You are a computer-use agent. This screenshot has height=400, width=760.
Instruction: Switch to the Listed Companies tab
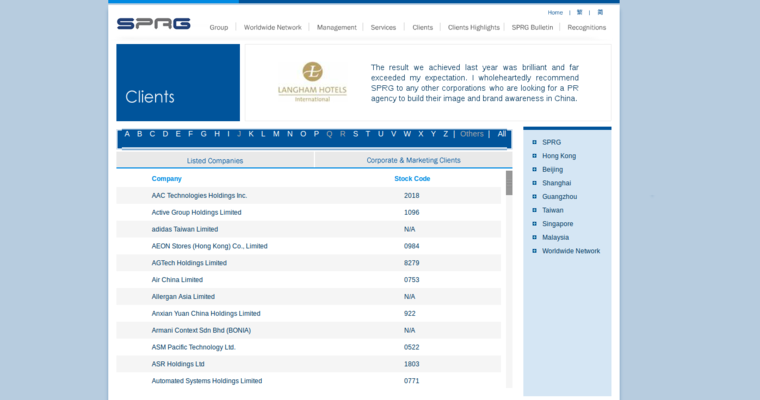coord(215,160)
